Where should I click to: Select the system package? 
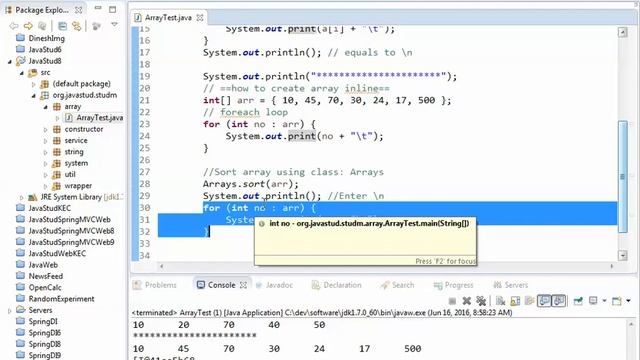click(70, 163)
